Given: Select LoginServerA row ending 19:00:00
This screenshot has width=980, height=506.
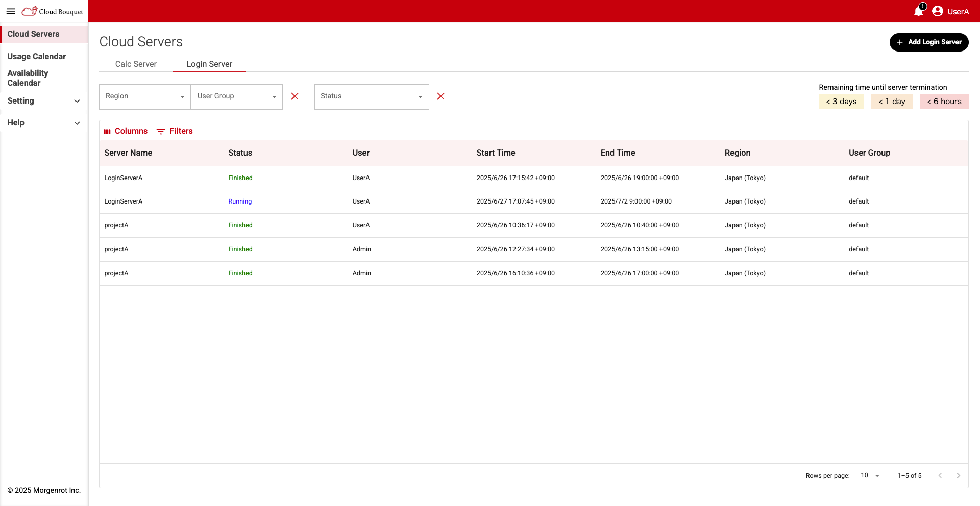Looking at the screenshot, I should (533, 178).
